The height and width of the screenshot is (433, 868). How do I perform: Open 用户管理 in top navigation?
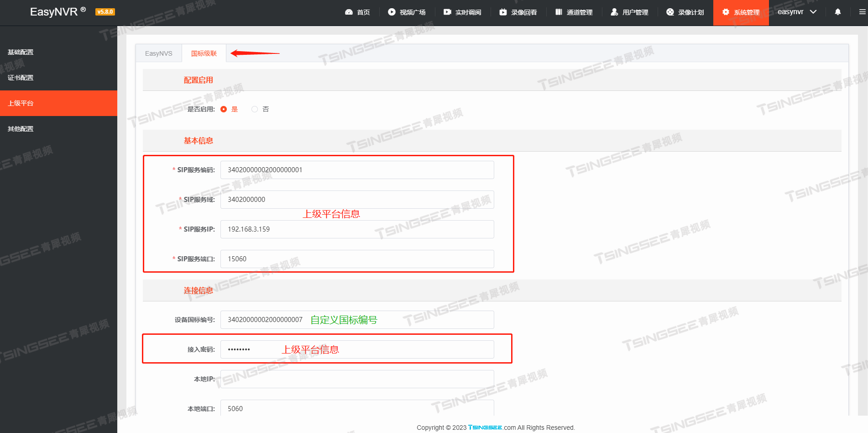629,12
